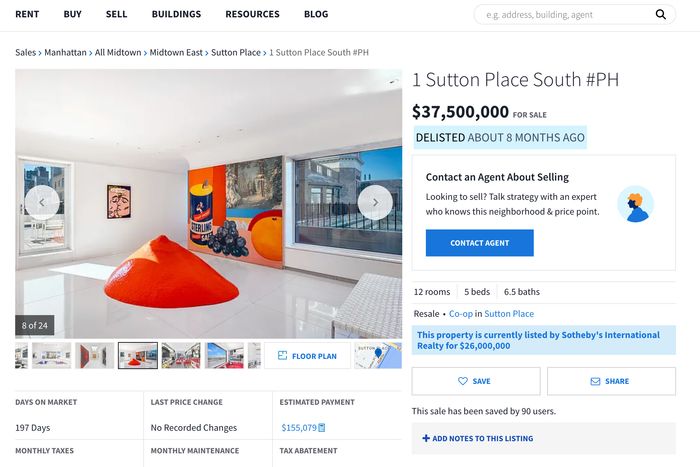Open the Blog page
The width and height of the screenshot is (700, 467).
point(316,14)
